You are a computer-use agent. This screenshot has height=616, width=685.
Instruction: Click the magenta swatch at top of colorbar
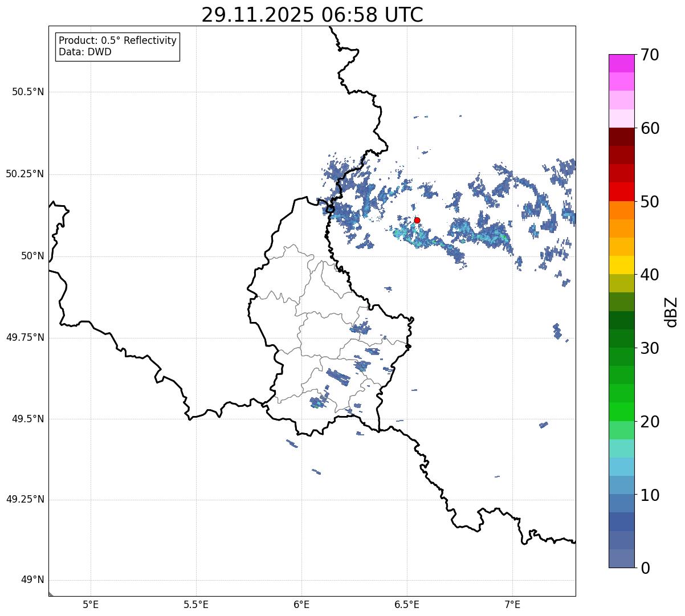(x=622, y=63)
